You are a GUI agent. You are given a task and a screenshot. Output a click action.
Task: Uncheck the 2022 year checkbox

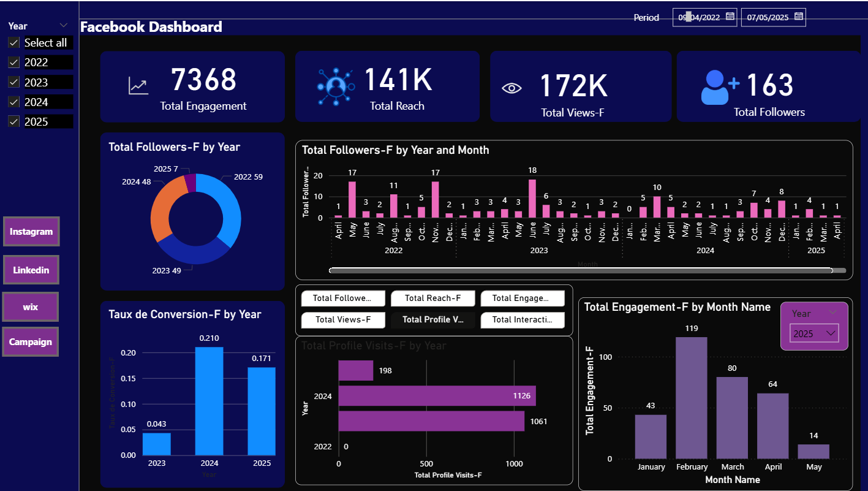pos(14,63)
